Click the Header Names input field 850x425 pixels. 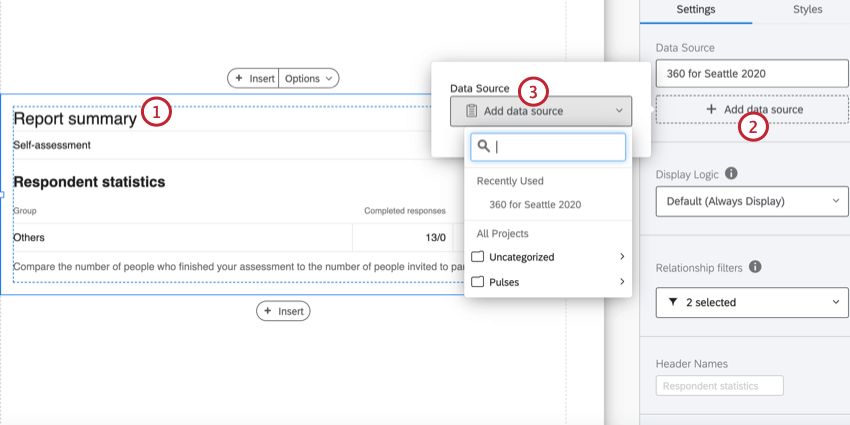tap(720, 386)
